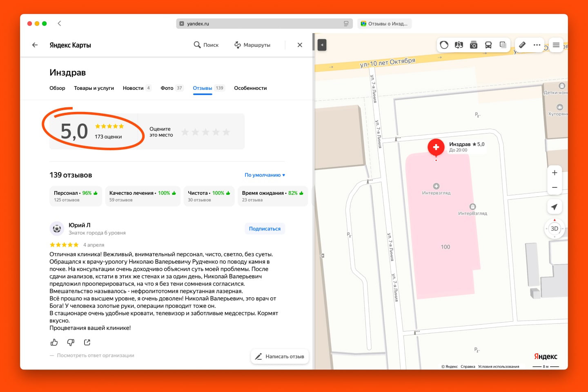The width and height of the screenshot is (588, 392).
Task: Subscribe to Юрий Л with Подписаться
Action: (265, 229)
